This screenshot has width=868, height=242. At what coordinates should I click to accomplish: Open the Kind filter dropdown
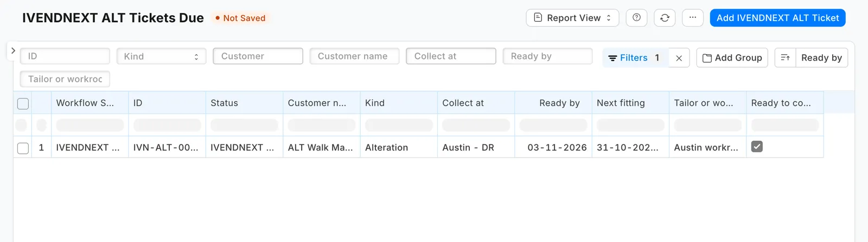click(x=161, y=56)
